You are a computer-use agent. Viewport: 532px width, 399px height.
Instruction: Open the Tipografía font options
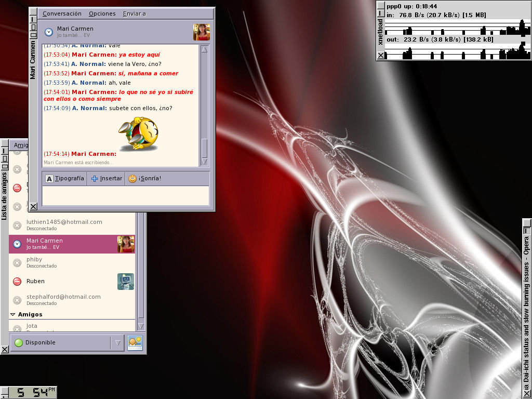click(65, 179)
